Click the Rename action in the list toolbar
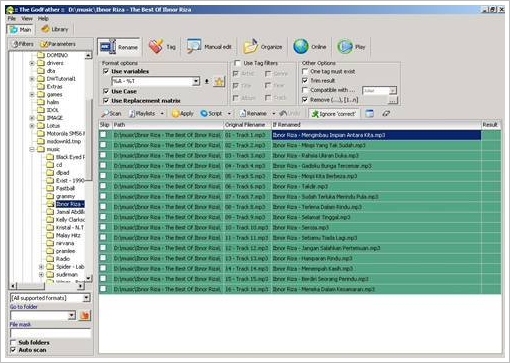This screenshot has height=363, width=510. (253, 114)
